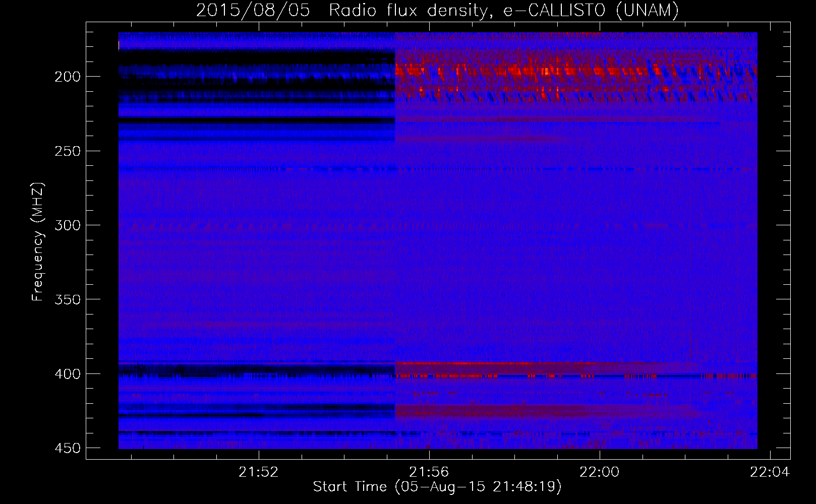Screen dimensions: 816x504
Task: Click the 250 frequency tick label
Action: pyautogui.click(x=68, y=151)
